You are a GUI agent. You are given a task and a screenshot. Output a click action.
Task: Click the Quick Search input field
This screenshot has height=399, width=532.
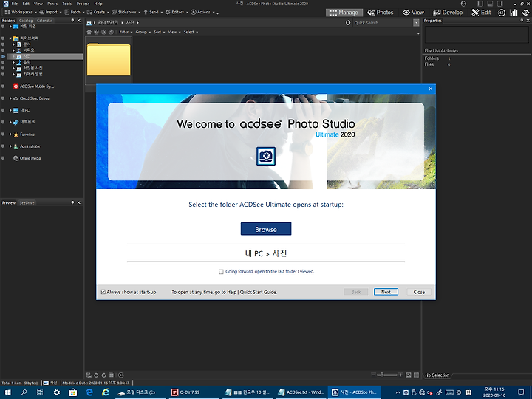tap(383, 23)
